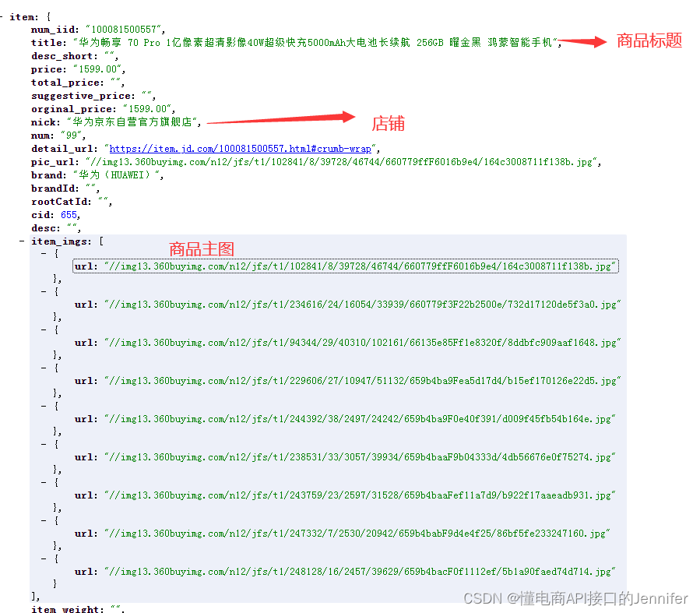The width and height of the screenshot is (700, 613).
Task: Select url value ending b922f17aaeadb931.jpg
Action: 360,495
